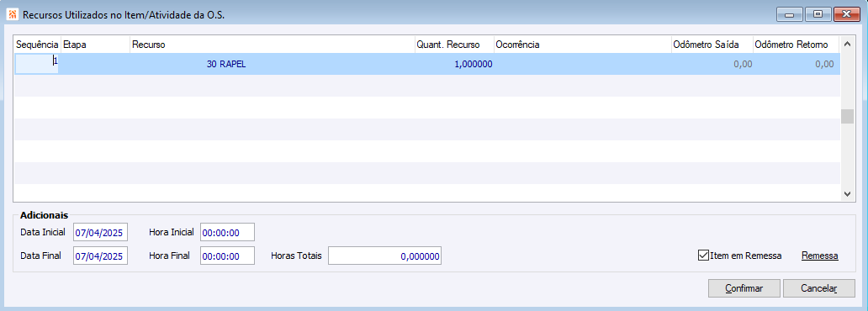Toggle the Item em Remessa checkbox
Image resolution: width=868 pixels, height=311 pixels.
click(703, 256)
